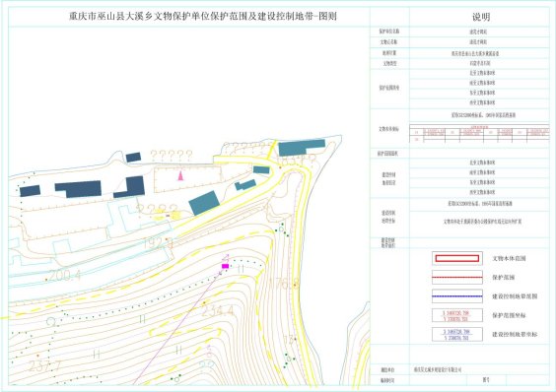Click the elevation label 237.7
The image size is (556, 392).
(44, 365)
